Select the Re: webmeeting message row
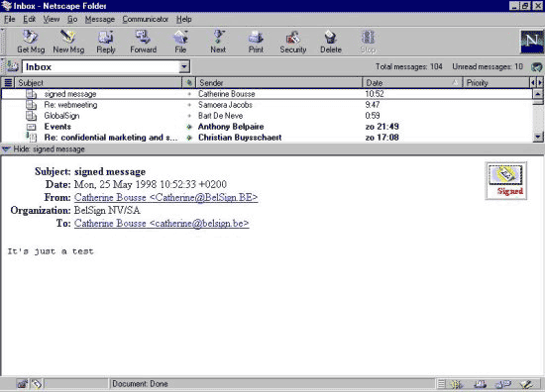The width and height of the screenshot is (545, 392). point(267,105)
